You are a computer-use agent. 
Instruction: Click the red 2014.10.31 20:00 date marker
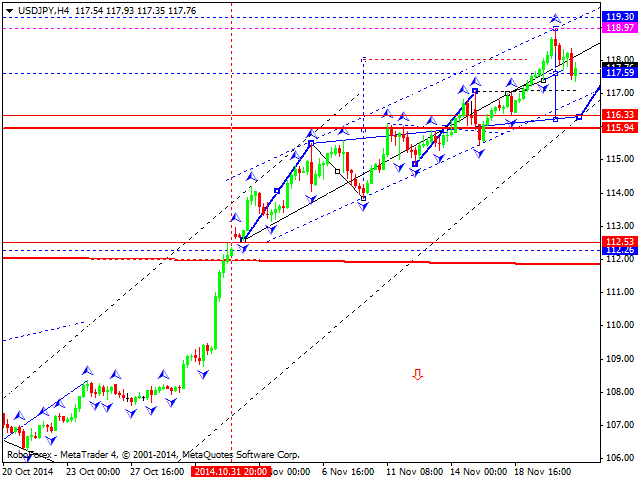pos(231,470)
